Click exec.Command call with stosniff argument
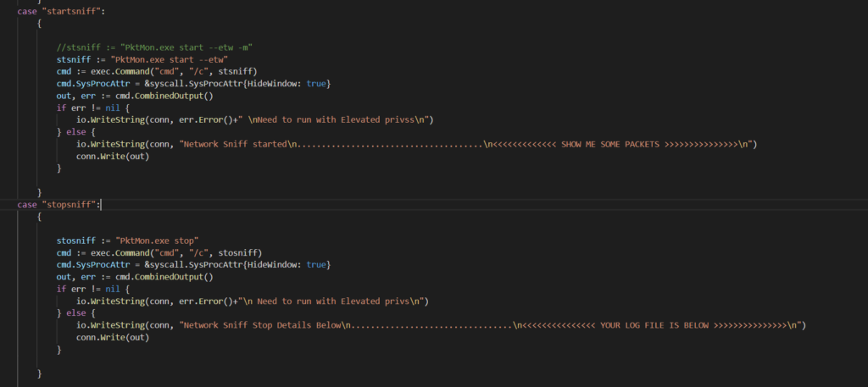Screen dimensions: 868x387 (176, 253)
